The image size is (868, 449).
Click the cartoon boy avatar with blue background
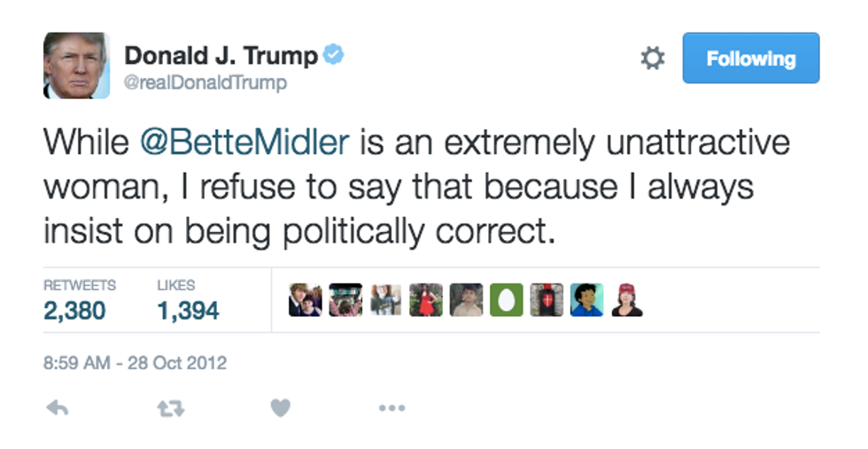pos(586,300)
